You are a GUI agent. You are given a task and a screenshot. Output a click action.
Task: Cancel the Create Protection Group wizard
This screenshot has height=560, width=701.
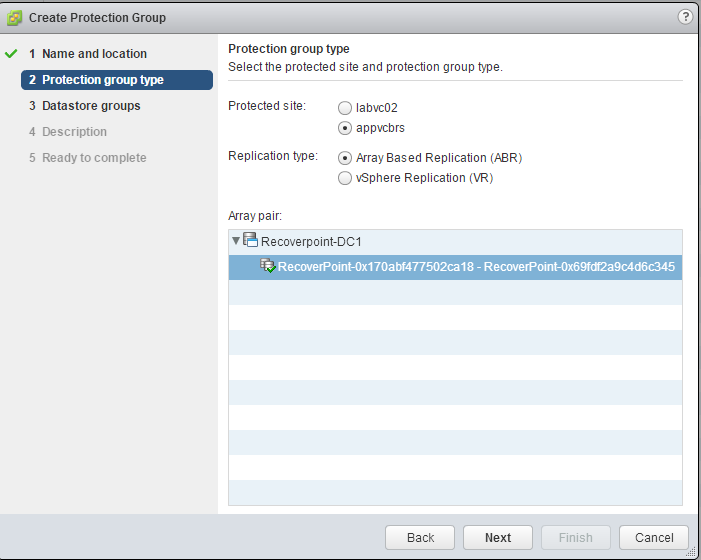[653, 537]
